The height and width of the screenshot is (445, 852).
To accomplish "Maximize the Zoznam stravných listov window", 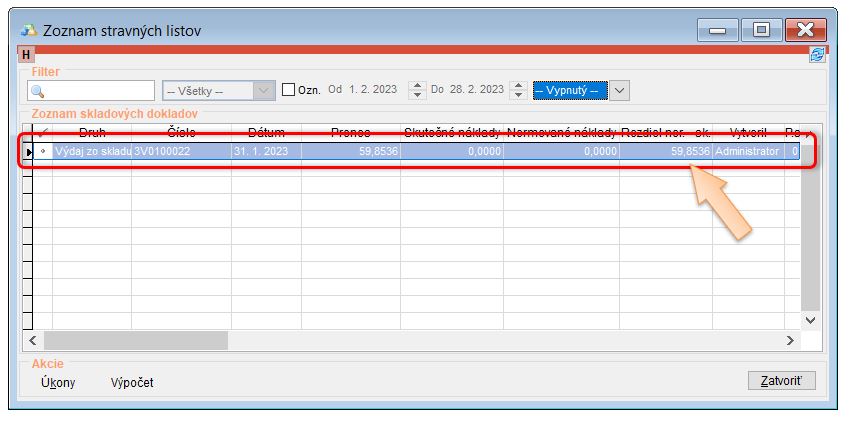I will (x=761, y=30).
